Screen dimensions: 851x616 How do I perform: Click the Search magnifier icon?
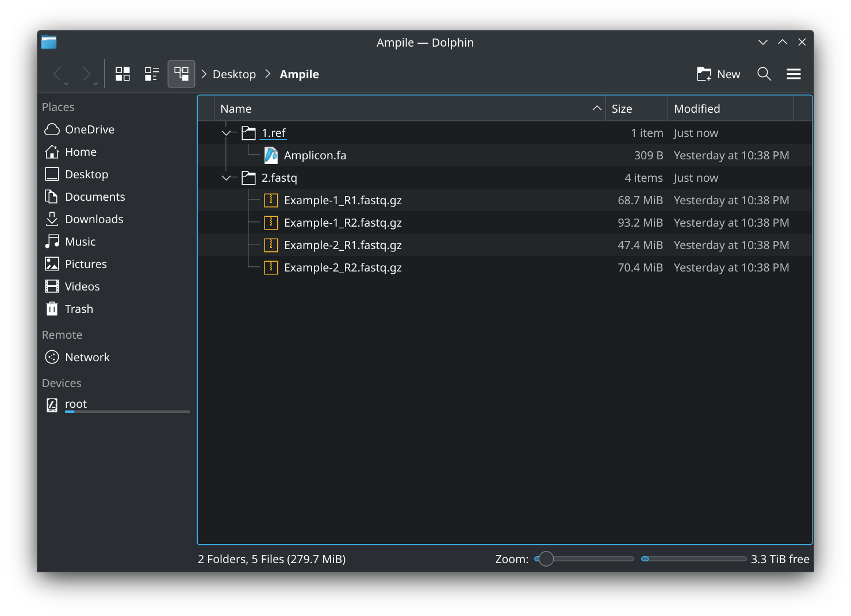[764, 74]
